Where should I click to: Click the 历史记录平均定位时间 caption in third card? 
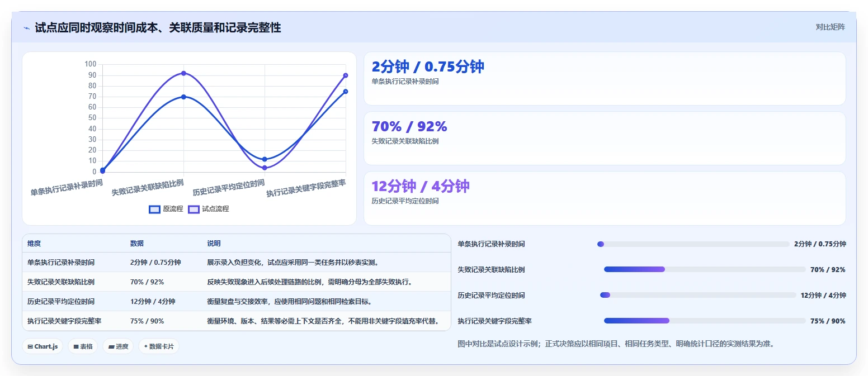click(x=405, y=201)
